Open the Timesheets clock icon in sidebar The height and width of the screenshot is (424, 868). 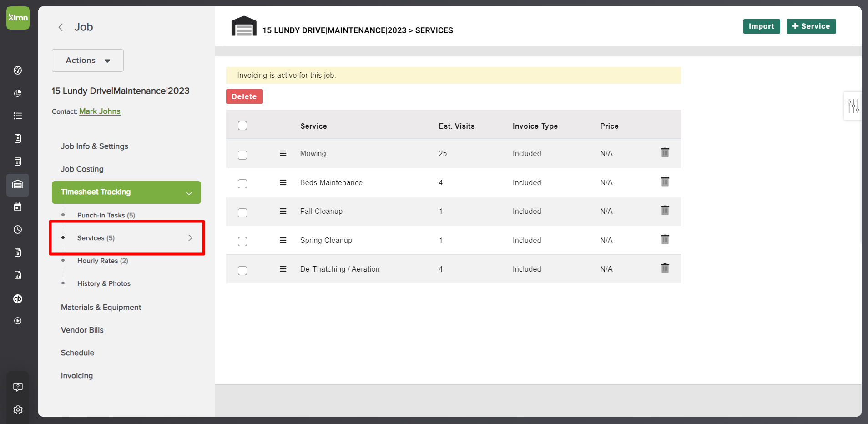tap(17, 230)
